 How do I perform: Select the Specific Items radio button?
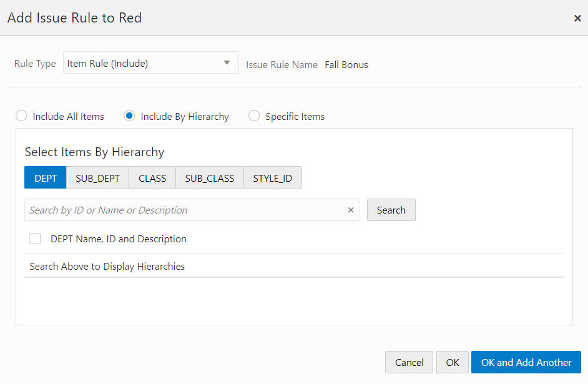tap(254, 116)
